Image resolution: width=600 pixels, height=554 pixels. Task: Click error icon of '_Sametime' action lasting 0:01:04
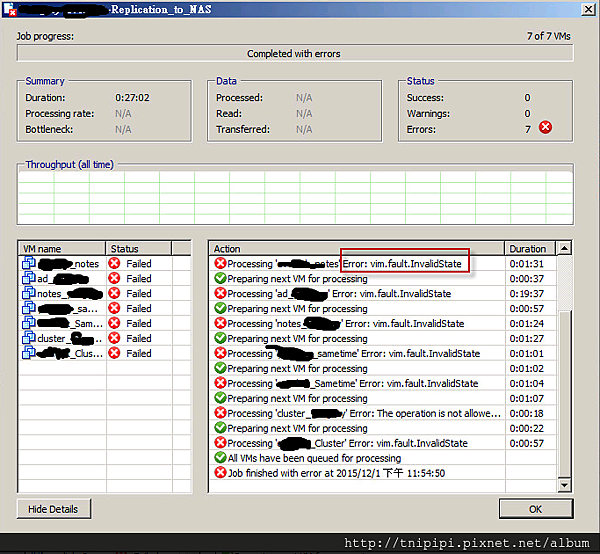pyautogui.click(x=220, y=383)
